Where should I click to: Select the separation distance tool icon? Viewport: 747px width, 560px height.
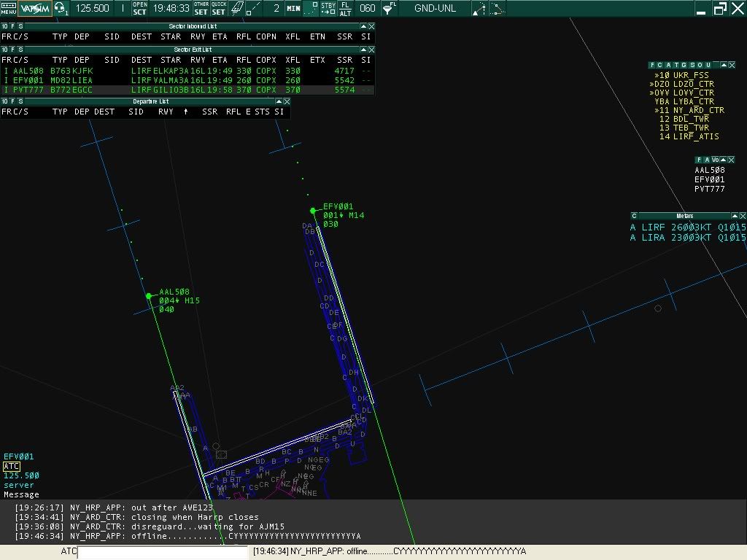253,8
